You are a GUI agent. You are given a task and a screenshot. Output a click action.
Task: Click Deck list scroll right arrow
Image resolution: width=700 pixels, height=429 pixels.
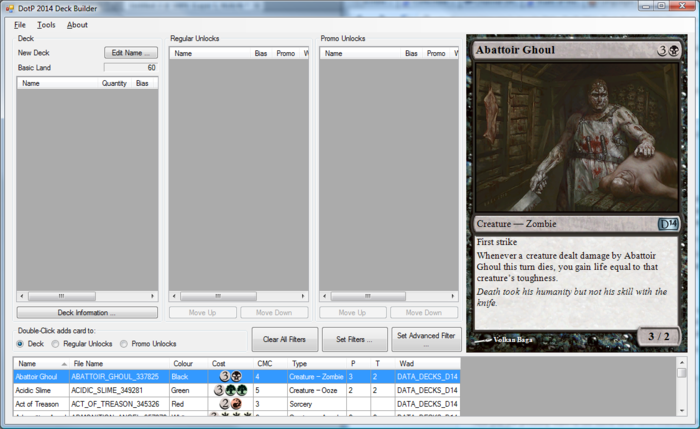pos(153,296)
